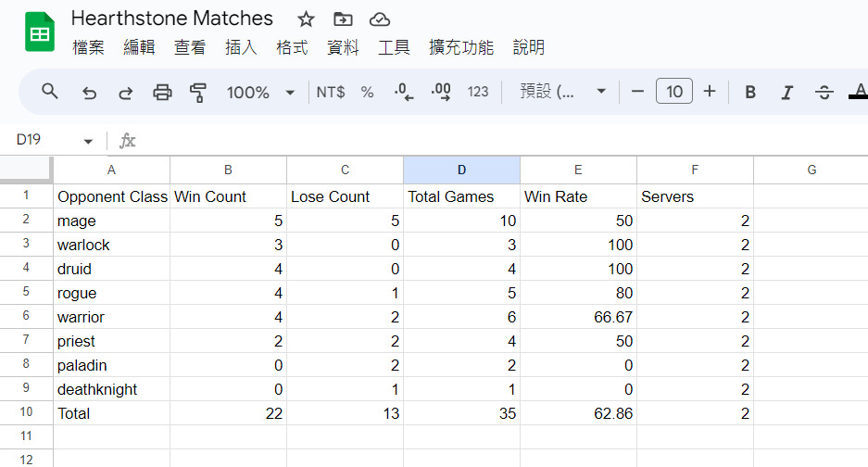Edit the font size field showing 10
Viewport: 868px width, 467px height.
[673, 92]
